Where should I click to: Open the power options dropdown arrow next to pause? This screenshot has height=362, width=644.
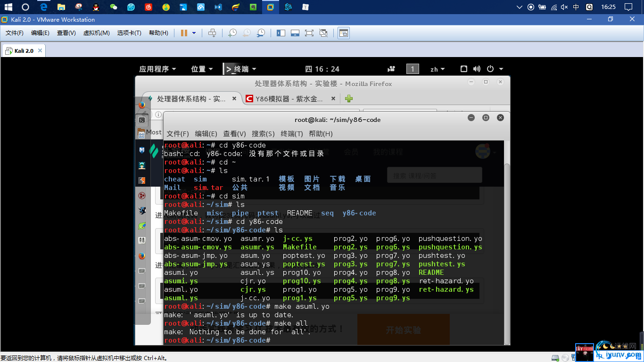(x=194, y=33)
